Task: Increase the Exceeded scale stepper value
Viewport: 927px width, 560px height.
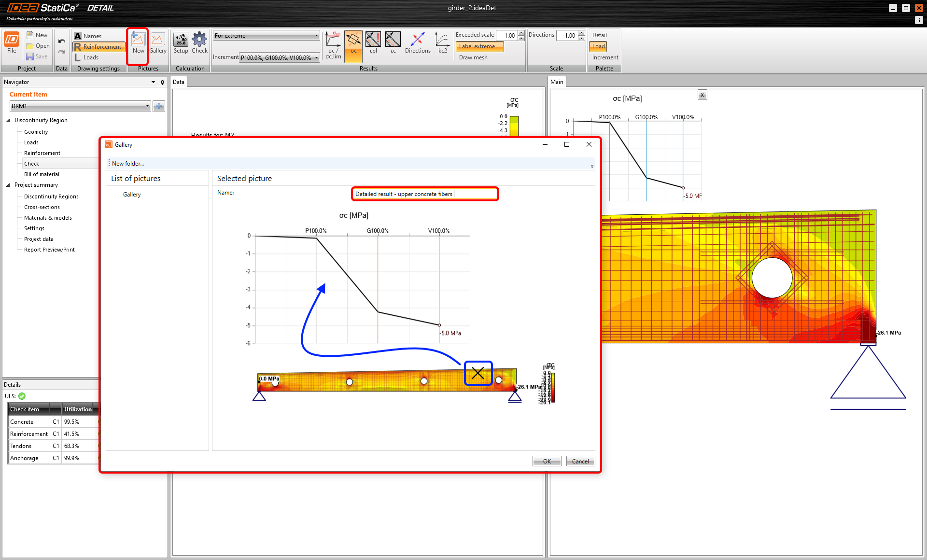Action: [x=521, y=33]
